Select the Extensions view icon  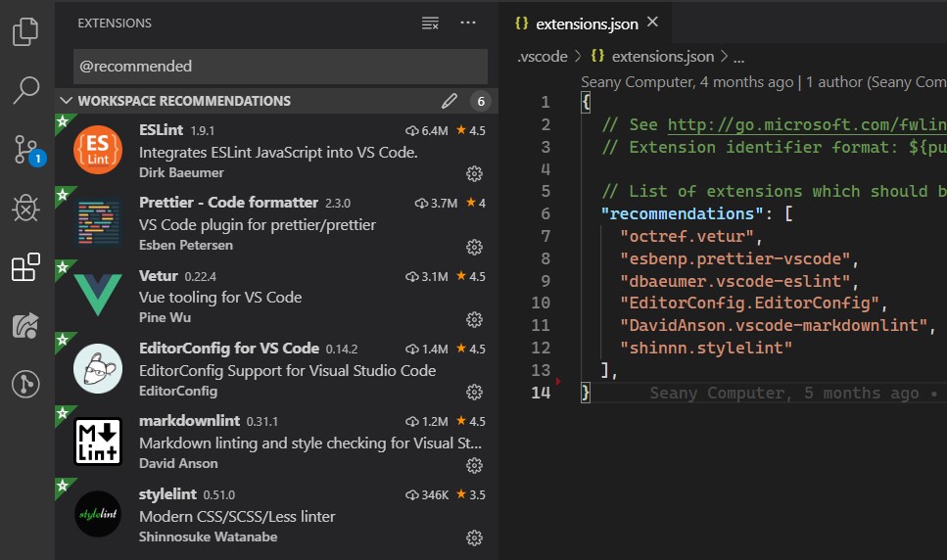[25, 267]
